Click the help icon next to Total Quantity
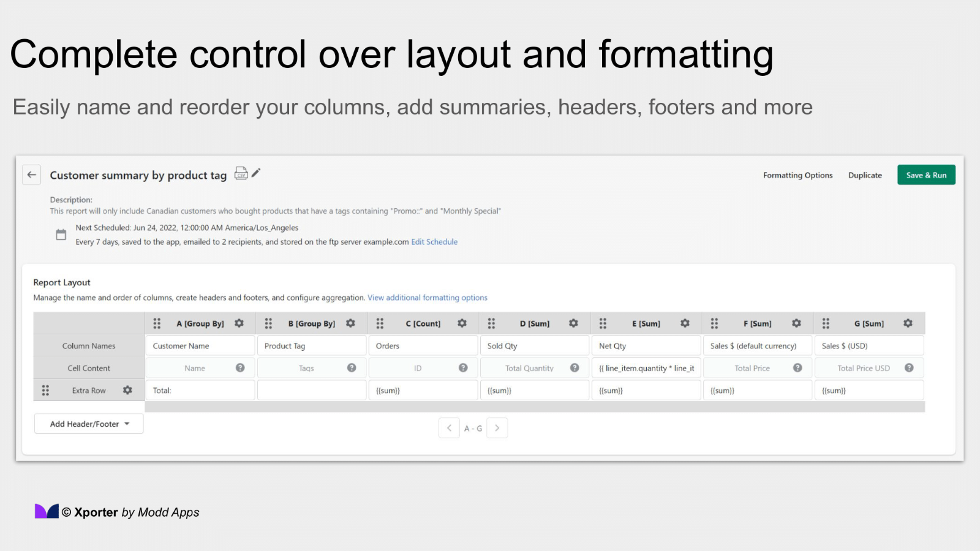The height and width of the screenshot is (551, 980). pos(575,367)
